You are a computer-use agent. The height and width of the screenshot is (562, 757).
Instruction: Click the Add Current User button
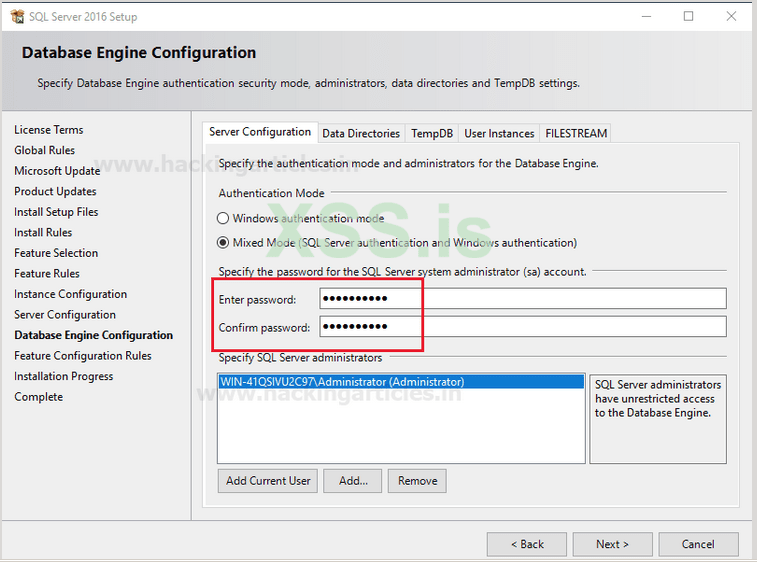tap(268, 481)
